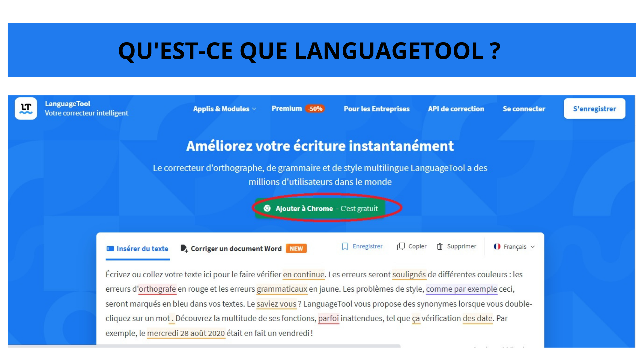This screenshot has height=362, width=644.
Task: Click the Copier button label
Action: click(x=417, y=246)
